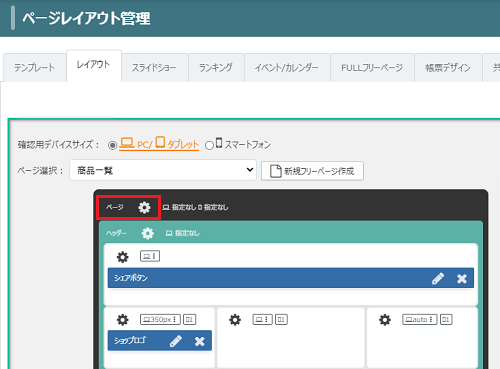Image resolution: width=500 pixels, height=369 pixels.
Task: Select PC/タブレット device size radio
Action: pos(112,145)
